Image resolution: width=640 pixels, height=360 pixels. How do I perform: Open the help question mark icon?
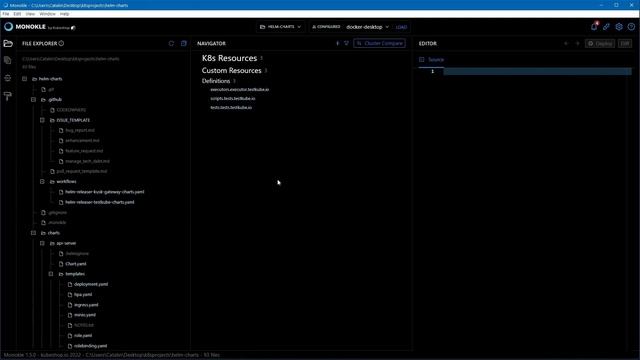point(631,27)
